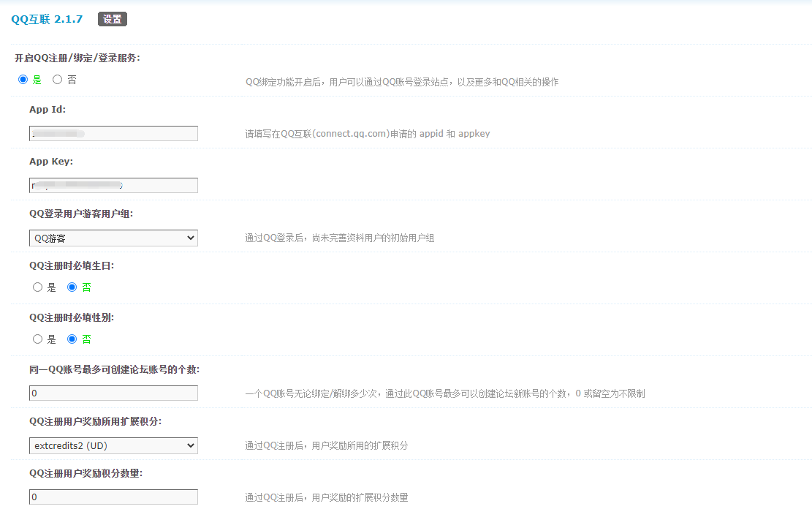Click the App Key: label

pyautogui.click(x=51, y=161)
